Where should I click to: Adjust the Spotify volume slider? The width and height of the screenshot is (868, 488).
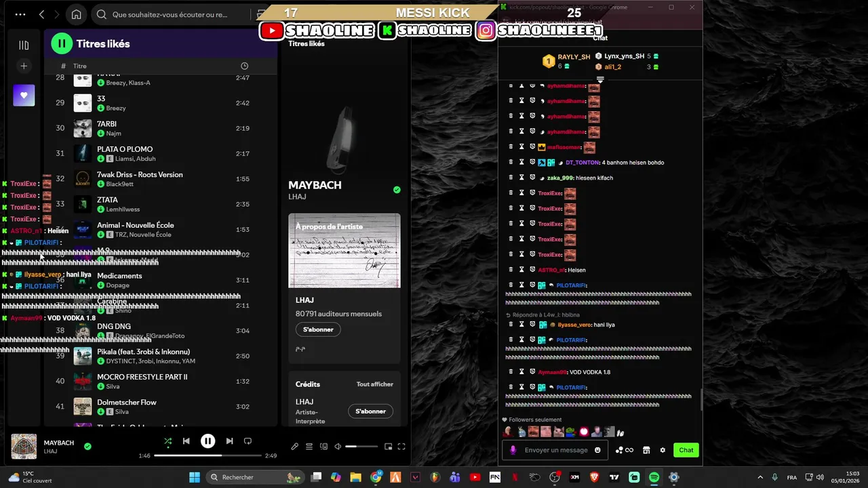click(361, 447)
